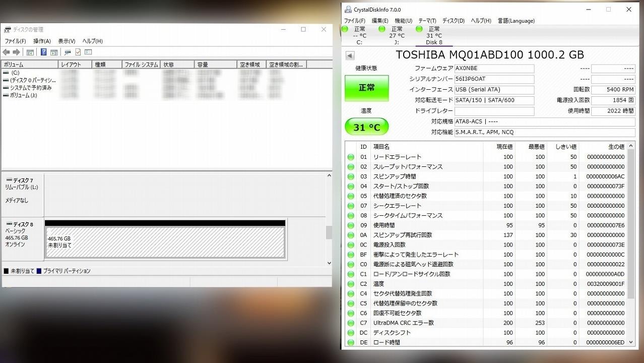Sort by the レイアウト column header
The height and width of the screenshot is (363, 644).
click(76, 65)
